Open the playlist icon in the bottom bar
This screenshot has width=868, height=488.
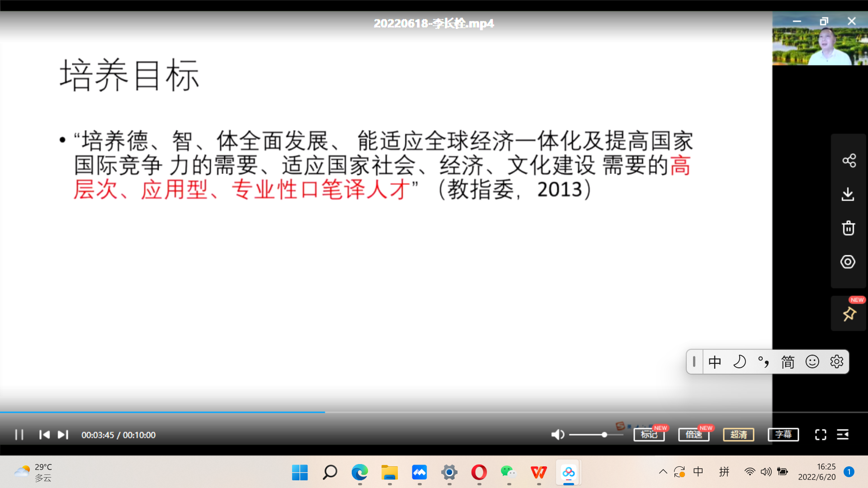coord(843,435)
